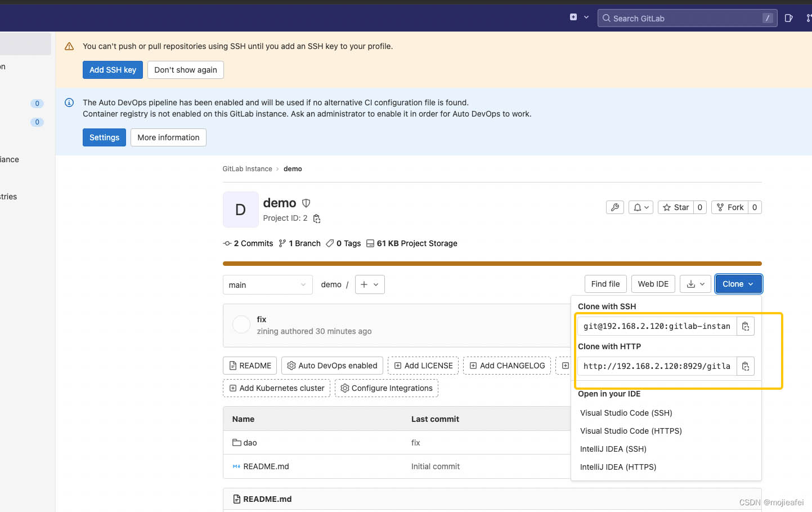Fork the demo project
Viewport: 812px width, 512px height.
click(730, 207)
